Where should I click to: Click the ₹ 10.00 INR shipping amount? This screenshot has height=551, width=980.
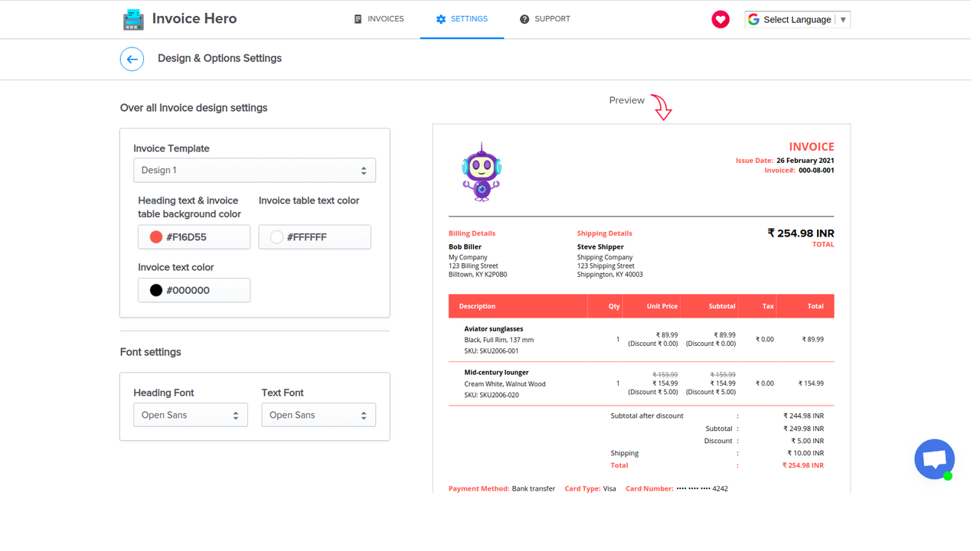(x=805, y=453)
